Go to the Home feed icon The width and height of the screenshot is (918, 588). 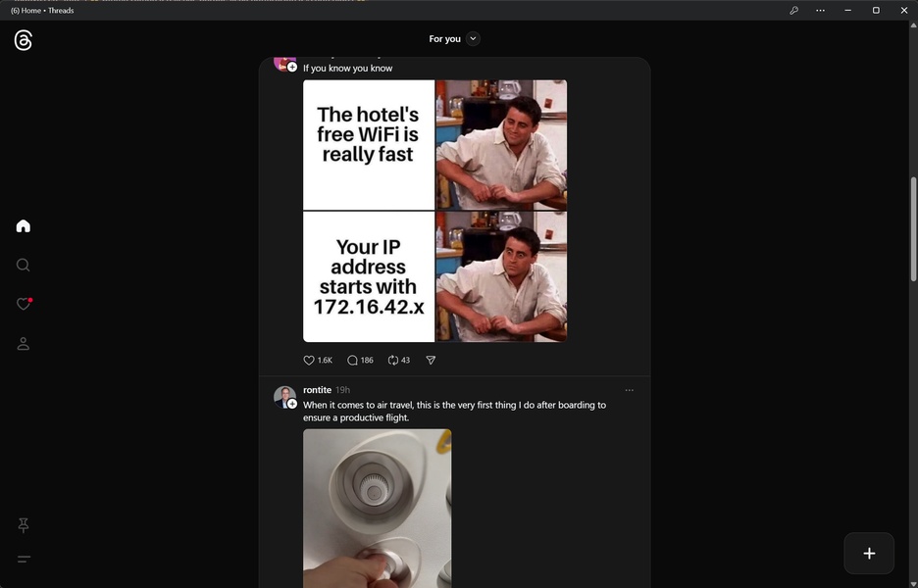(24, 226)
